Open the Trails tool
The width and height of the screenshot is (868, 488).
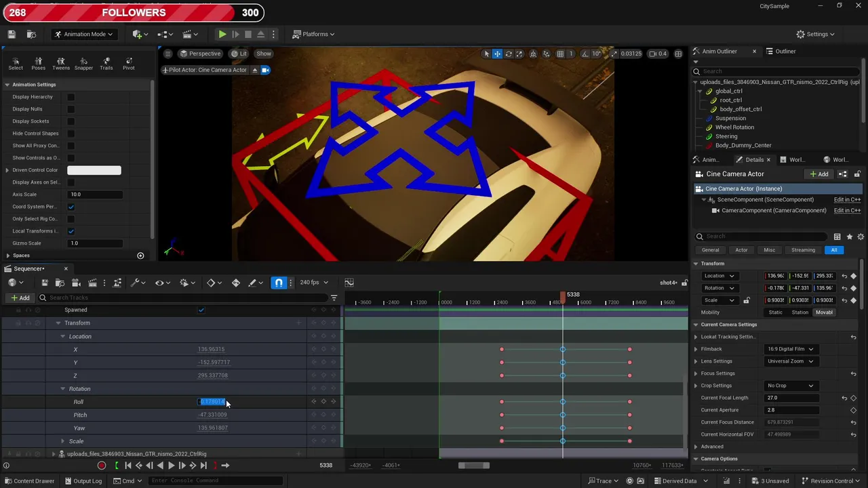[x=106, y=64]
